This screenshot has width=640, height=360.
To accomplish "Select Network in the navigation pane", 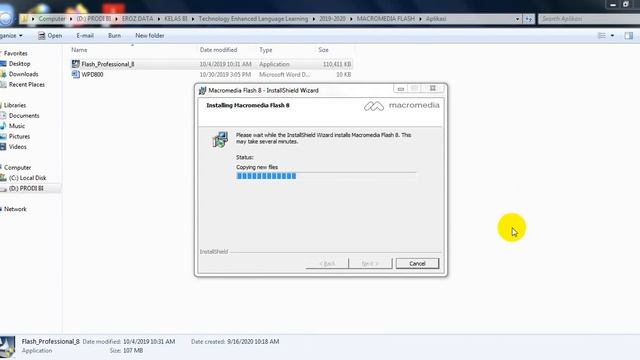I will (15, 209).
